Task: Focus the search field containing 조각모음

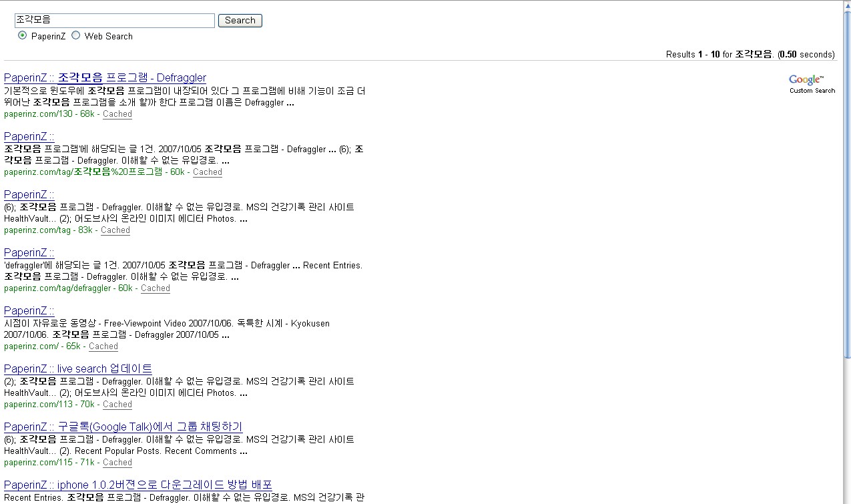Action: pyautogui.click(x=115, y=21)
